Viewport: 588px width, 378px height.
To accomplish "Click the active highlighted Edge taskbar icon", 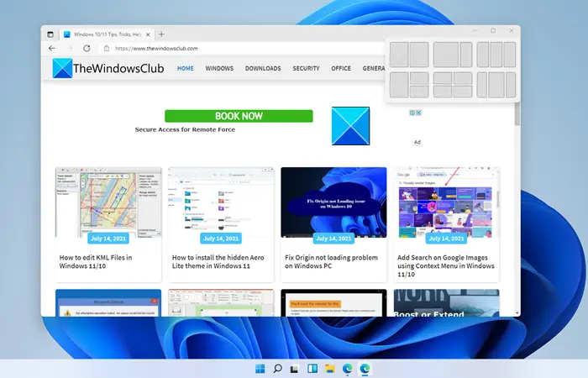I will click(x=365, y=369).
